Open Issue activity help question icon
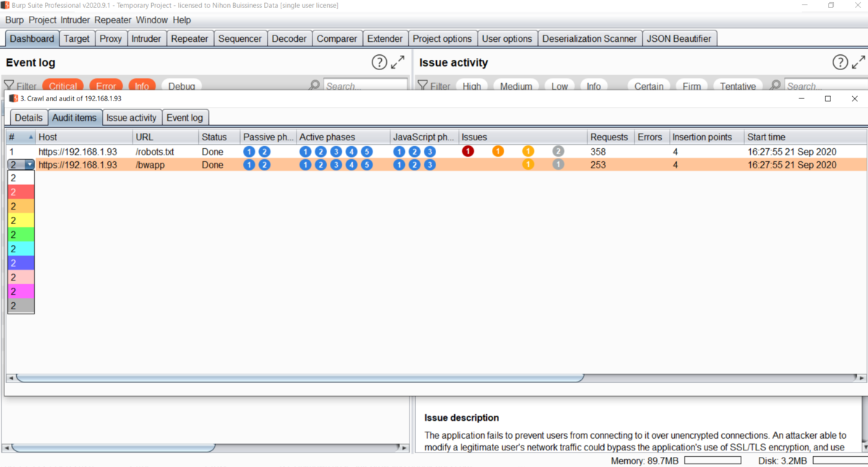 pyautogui.click(x=840, y=62)
